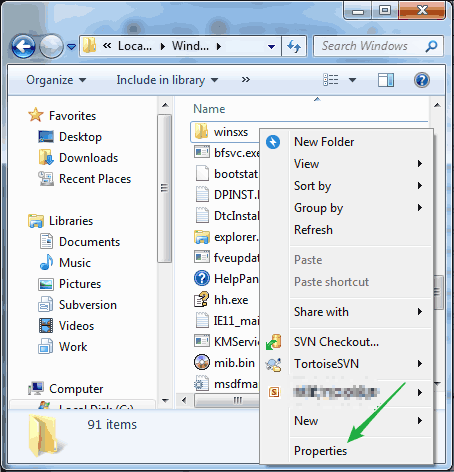The image size is (454, 472).
Task: Open recent pages dropdown beside Forward
Action: (x=71, y=47)
